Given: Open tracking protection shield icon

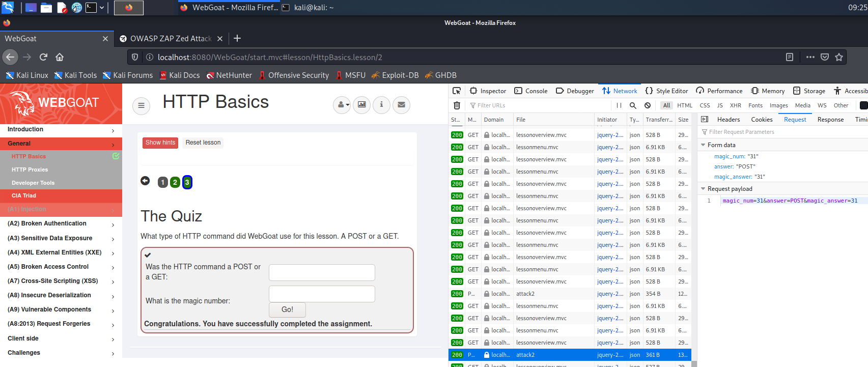Looking at the screenshot, I should [x=135, y=57].
